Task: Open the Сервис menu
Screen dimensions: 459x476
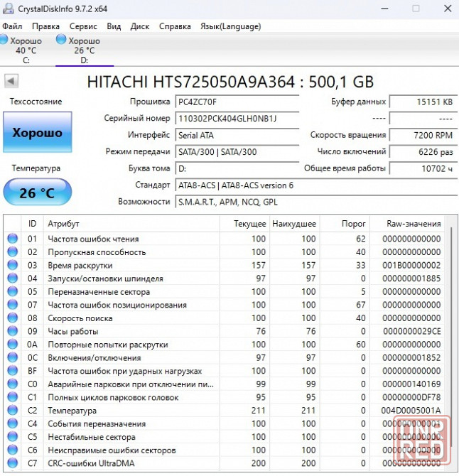Action: pyautogui.click(x=83, y=26)
